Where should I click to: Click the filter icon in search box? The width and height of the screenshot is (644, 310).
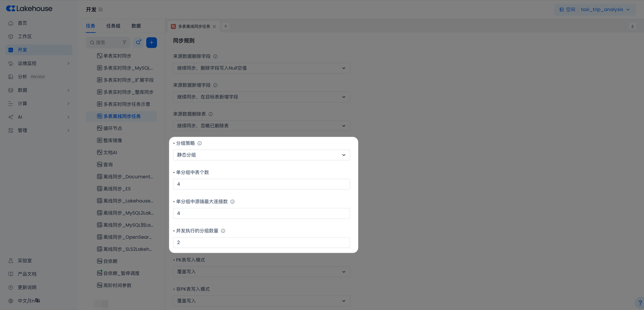point(124,43)
